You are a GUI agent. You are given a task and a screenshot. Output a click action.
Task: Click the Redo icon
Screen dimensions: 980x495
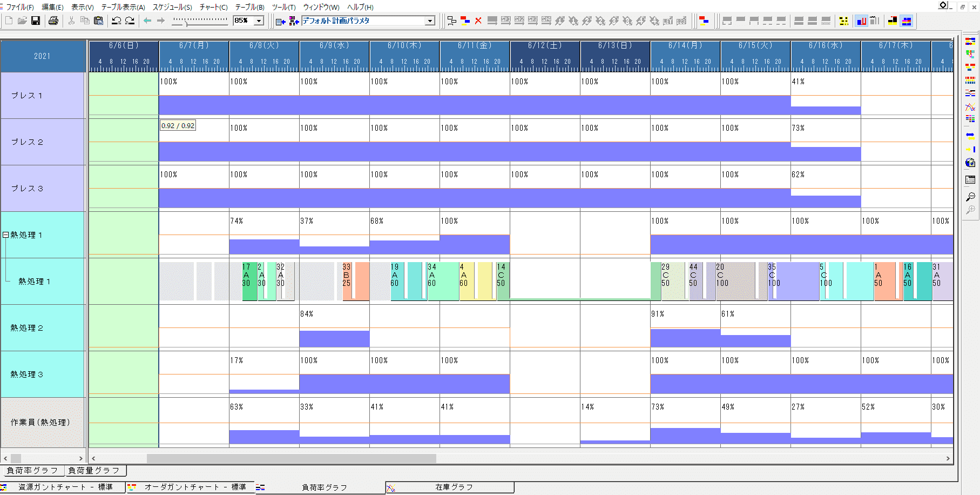[130, 21]
